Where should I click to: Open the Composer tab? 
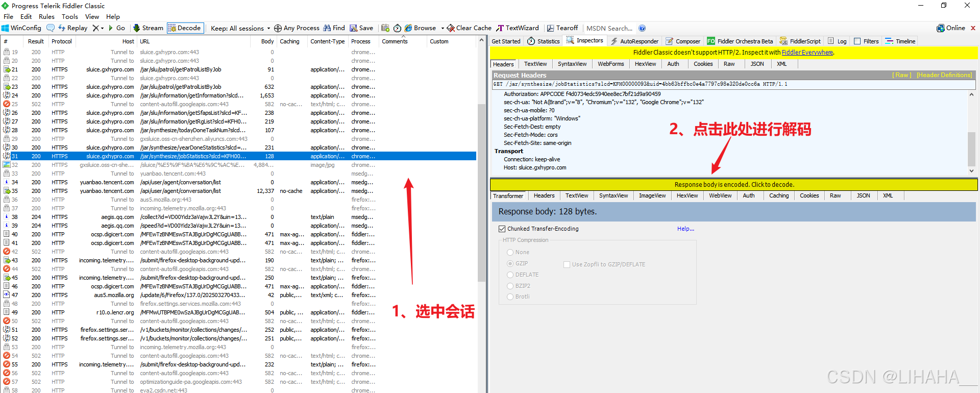coord(683,41)
